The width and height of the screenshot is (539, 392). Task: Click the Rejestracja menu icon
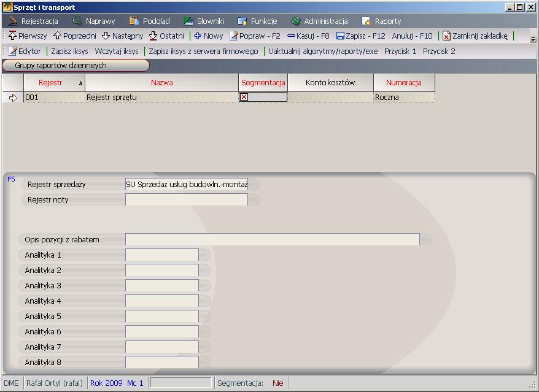point(13,21)
